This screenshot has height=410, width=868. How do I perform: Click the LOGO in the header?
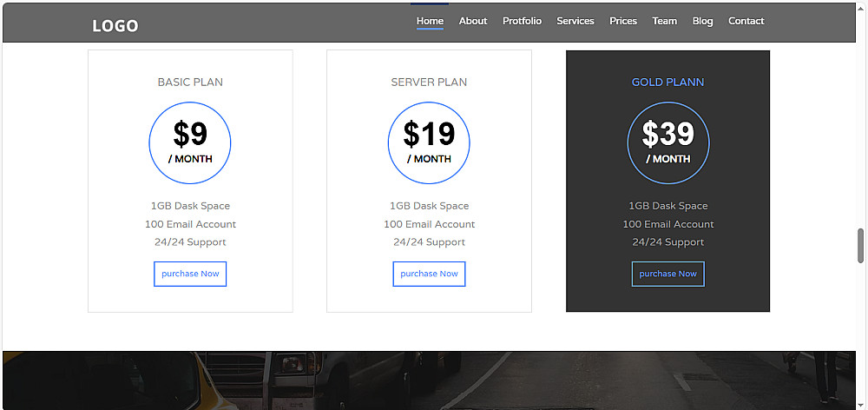point(115,26)
